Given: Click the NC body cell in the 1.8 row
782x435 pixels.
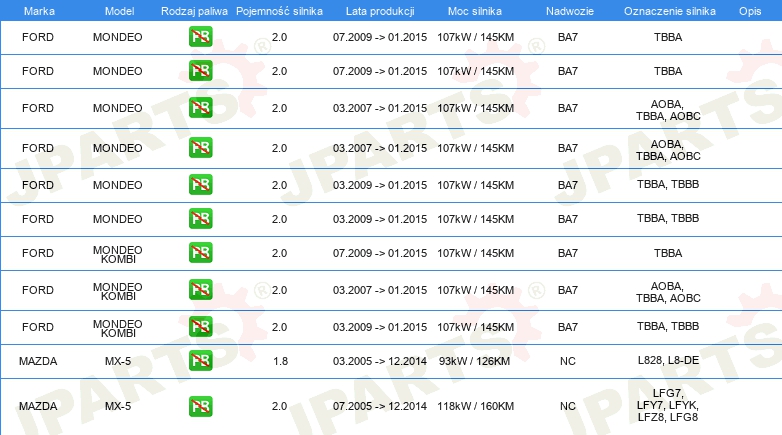Looking at the screenshot, I should coord(568,361).
